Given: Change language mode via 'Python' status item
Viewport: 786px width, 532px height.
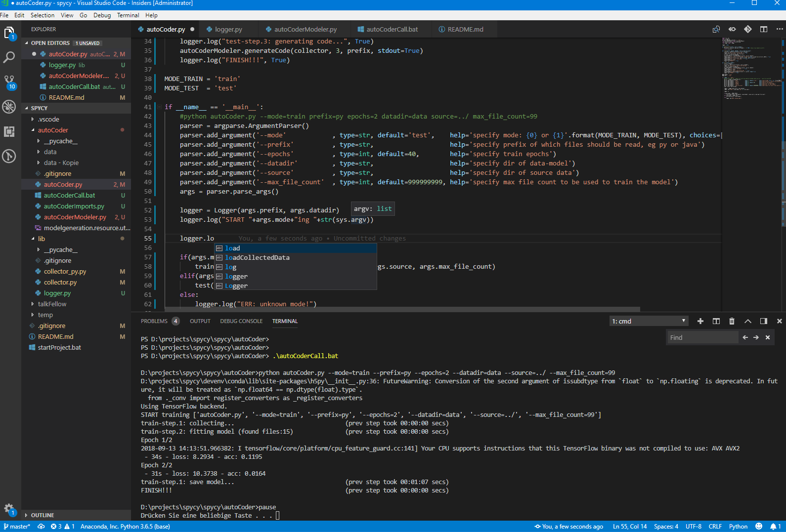Looking at the screenshot, I should coord(738,527).
